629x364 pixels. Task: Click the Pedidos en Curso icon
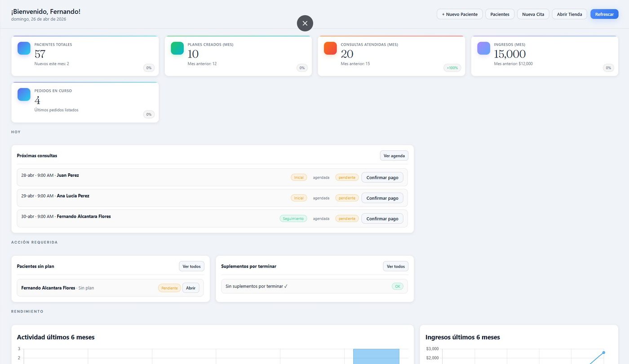click(24, 94)
